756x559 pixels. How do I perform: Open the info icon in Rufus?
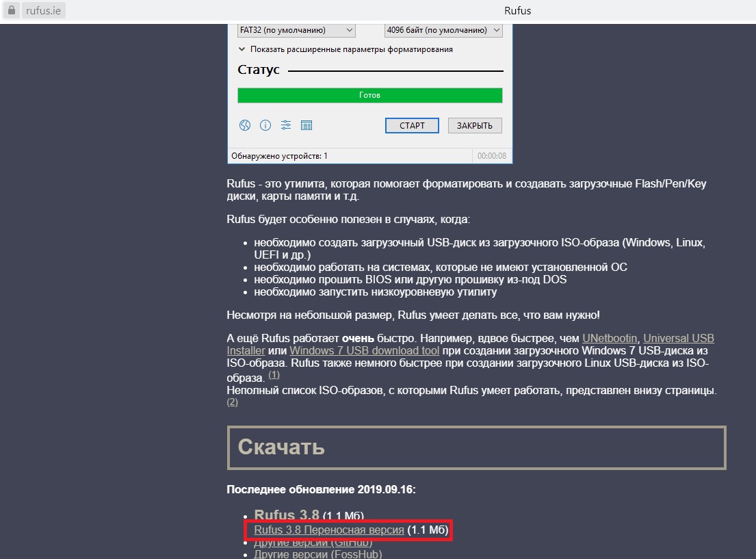(x=265, y=125)
